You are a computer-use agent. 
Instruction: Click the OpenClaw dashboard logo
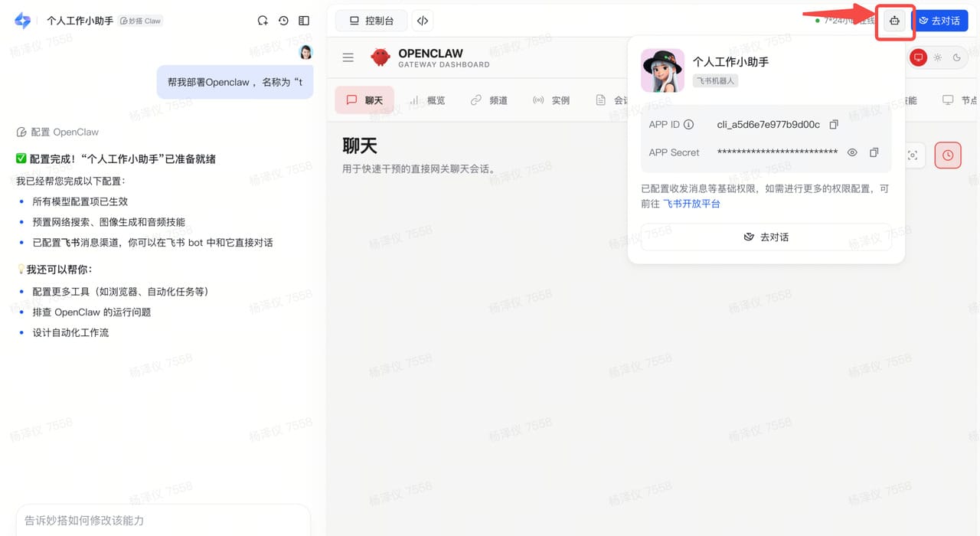pos(381,57)
